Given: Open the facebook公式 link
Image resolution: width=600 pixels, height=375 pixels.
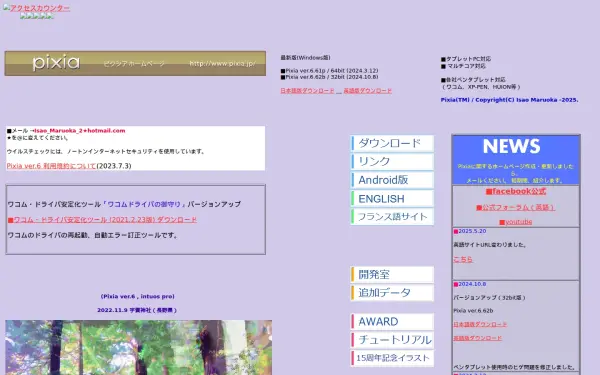Looking at the screenshot, I should 516,191.
